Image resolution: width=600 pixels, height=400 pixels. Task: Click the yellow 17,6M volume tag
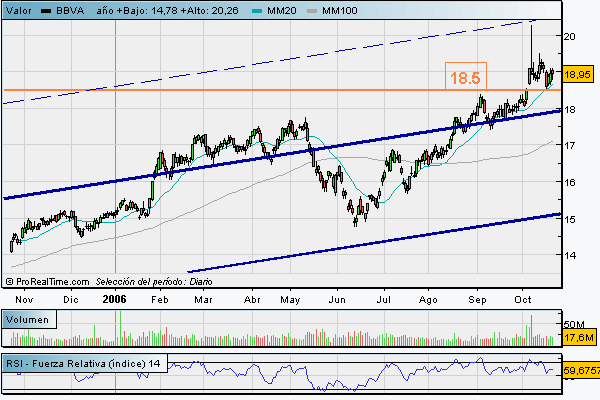click(x=579, y=338)
